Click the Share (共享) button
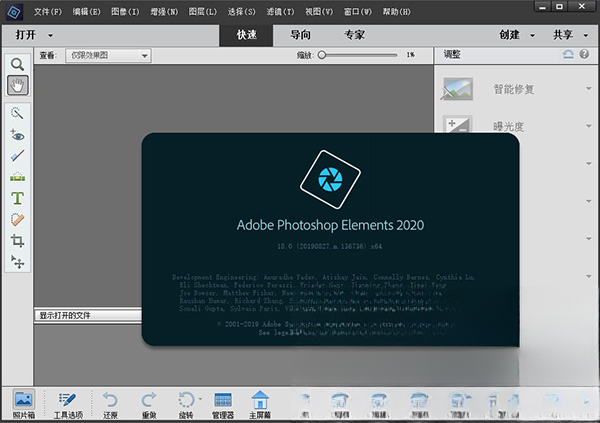The width and height of the screenshot is (600, 423). (562, 35)
